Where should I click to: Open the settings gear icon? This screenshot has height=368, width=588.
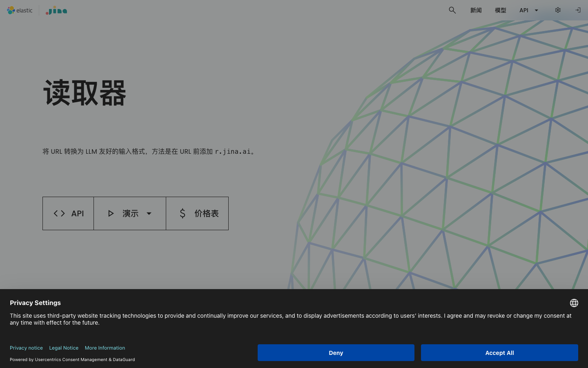point(558,10)
